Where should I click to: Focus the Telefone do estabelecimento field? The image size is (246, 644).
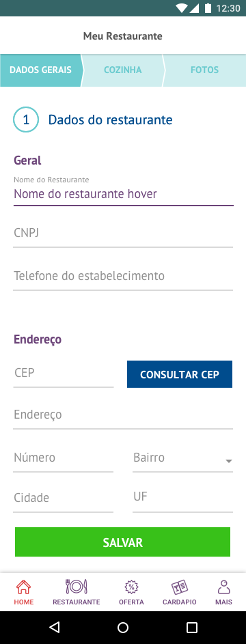click(123, 277)
